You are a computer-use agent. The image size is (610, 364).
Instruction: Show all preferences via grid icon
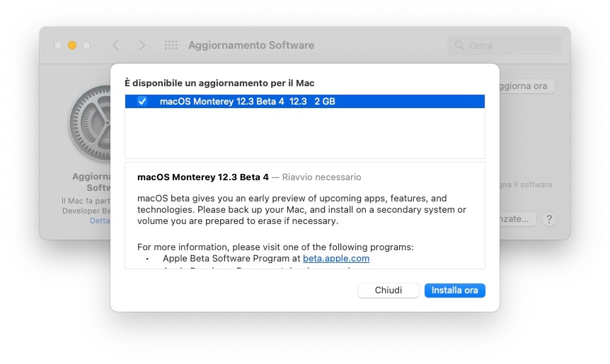coord(171,45)
